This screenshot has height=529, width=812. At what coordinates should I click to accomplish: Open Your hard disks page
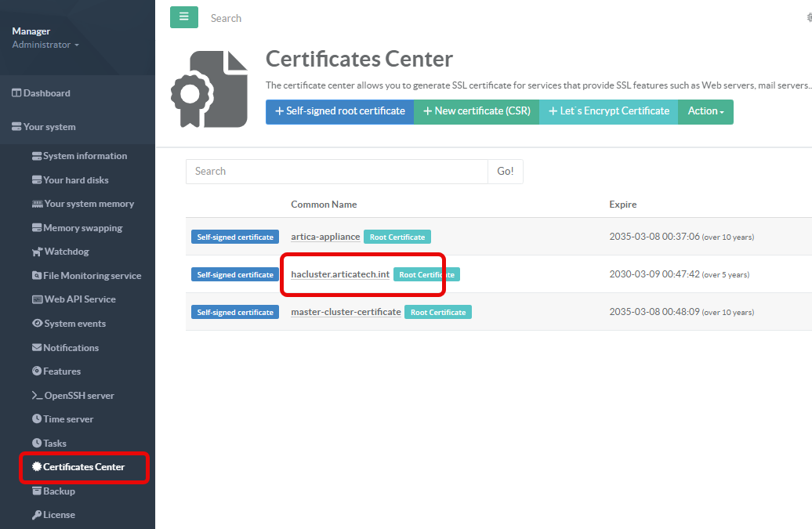[x=75, y=179]
